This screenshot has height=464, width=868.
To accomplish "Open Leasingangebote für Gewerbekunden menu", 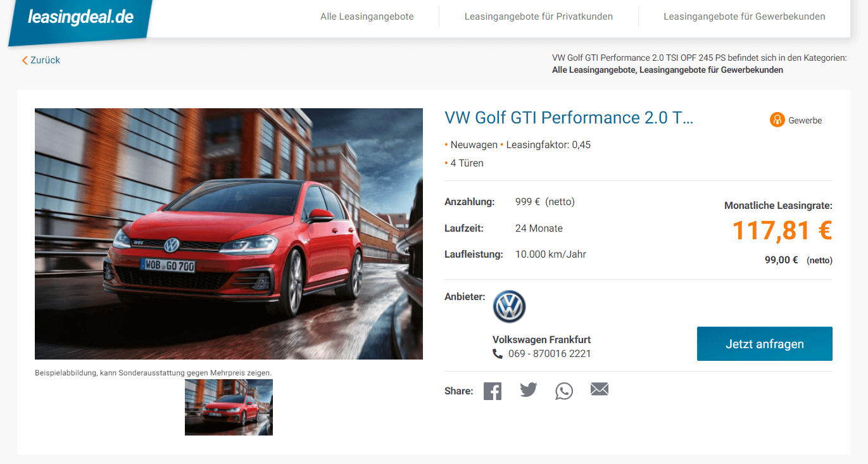I will [745, 16].
